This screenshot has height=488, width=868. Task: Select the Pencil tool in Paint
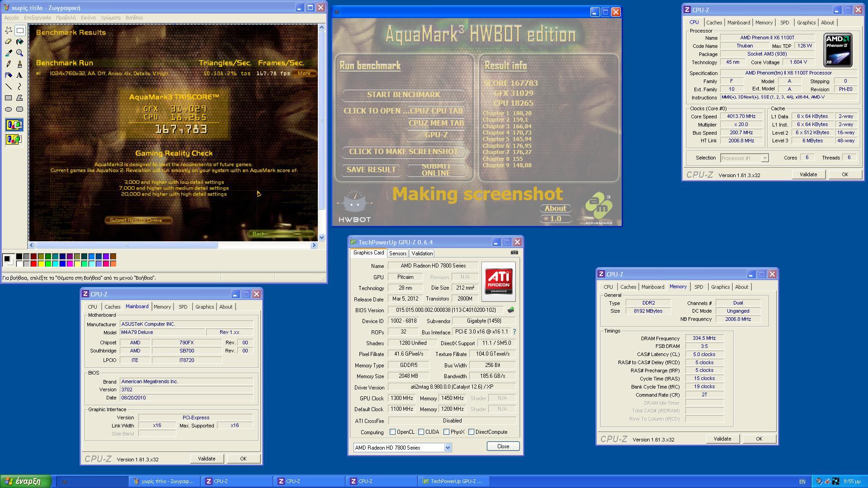pyautogui.click(x=9, y=64)
